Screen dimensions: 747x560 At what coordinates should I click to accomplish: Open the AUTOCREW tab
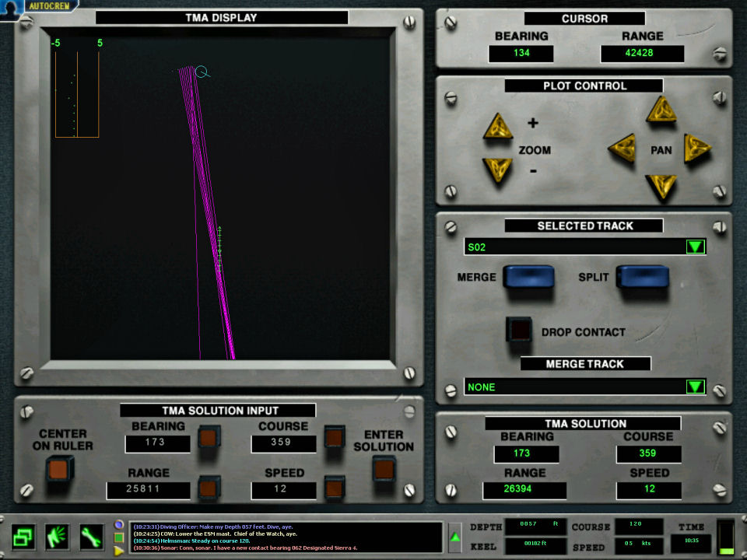pos(50,5)
